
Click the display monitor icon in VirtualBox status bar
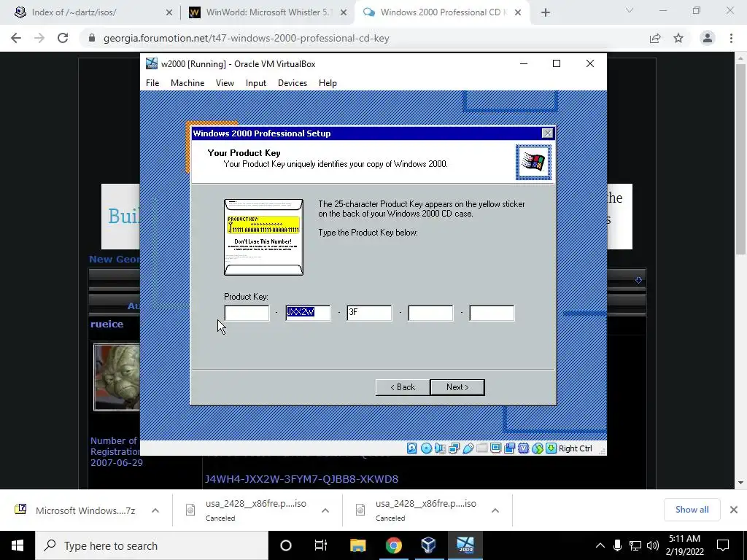(x=495, y=448)
